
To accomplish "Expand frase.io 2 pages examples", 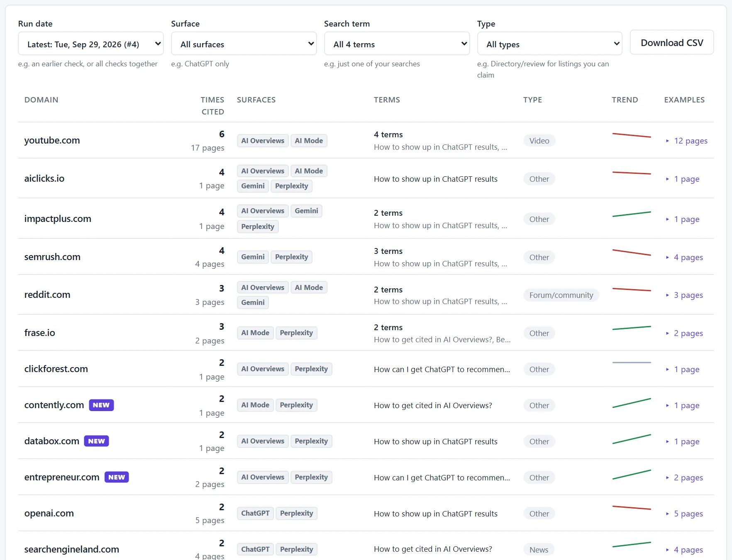I will (x=684, y=334).
